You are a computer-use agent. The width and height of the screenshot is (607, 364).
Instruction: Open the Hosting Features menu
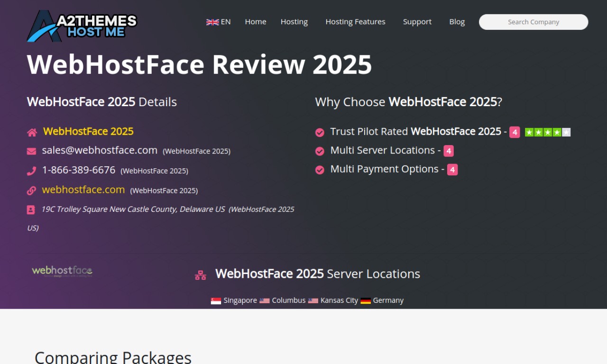tap(355, 22)
